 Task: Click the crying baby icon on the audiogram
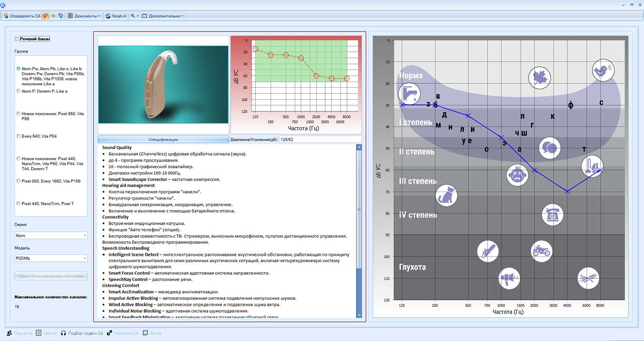[x=517, y=175]
